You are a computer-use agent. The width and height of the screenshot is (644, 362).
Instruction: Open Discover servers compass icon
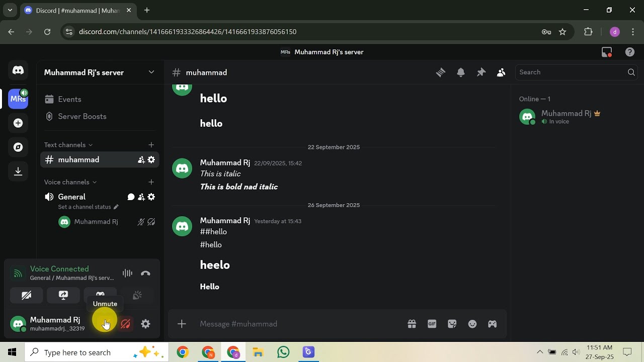click(x=18, y=147)
